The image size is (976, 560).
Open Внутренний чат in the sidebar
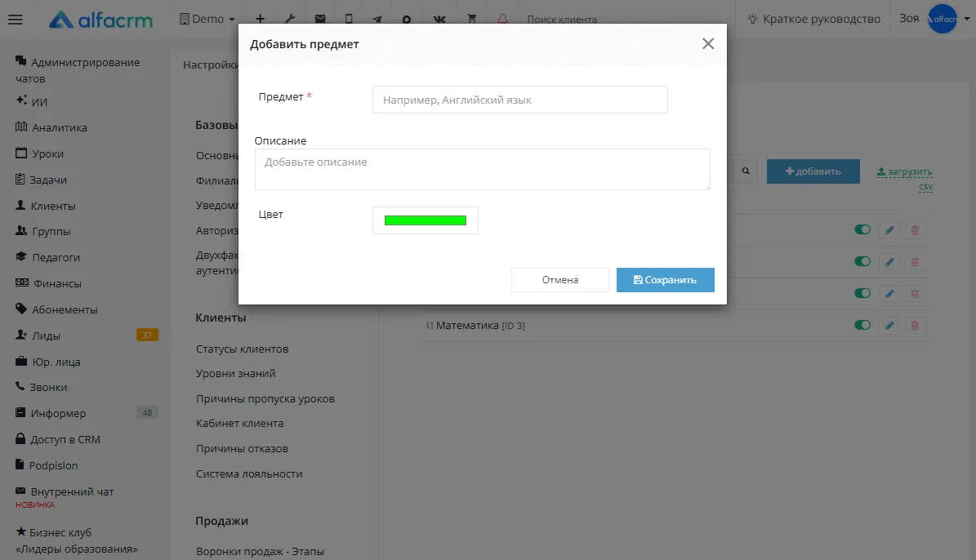point(65,491)
